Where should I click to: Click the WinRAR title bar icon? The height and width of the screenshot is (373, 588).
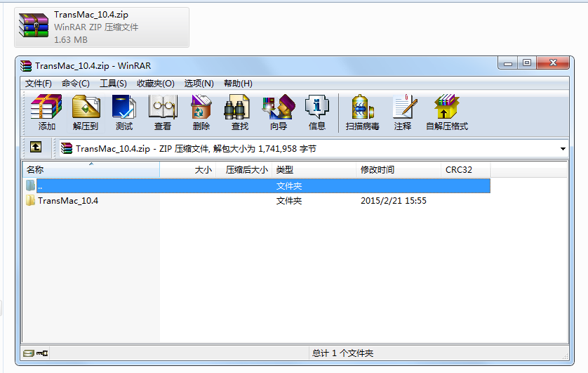click(x=26, y=66)
